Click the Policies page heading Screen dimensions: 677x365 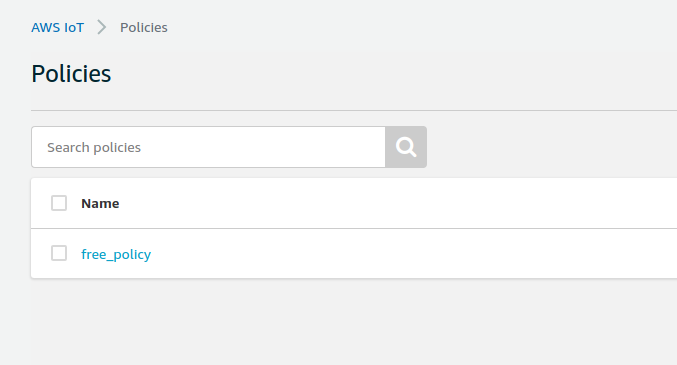click(x=71, y=74)
